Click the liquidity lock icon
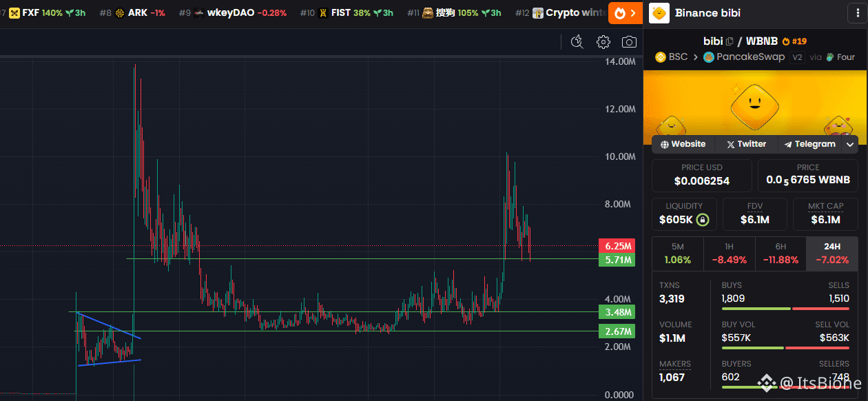Viewport: 868px width, 401px height. (x=702, y=220)
